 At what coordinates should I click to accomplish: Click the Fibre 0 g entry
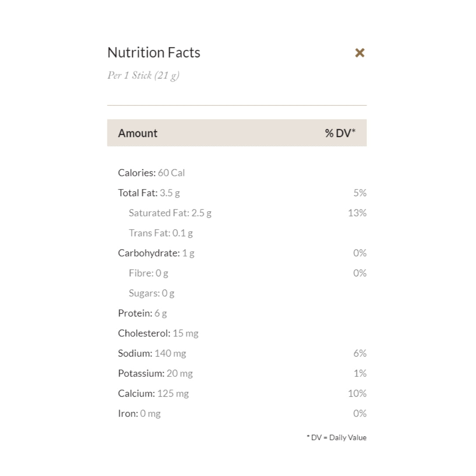point(148,273)
